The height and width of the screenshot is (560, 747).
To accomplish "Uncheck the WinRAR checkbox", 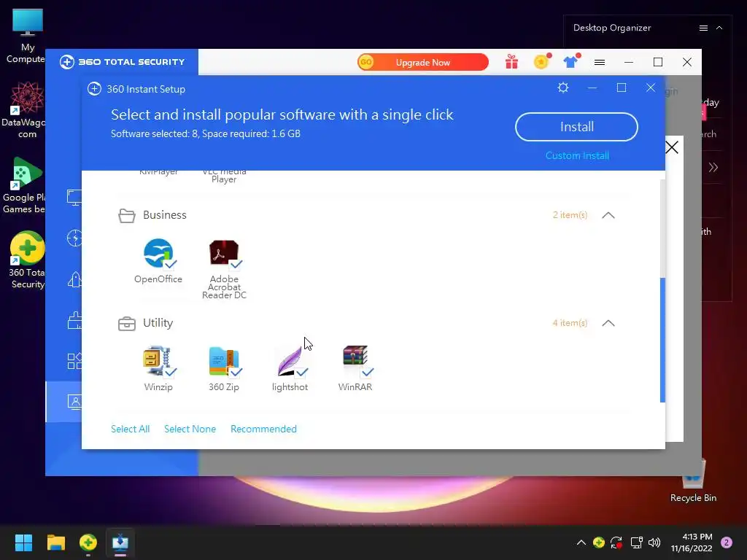I will [368, 372].
